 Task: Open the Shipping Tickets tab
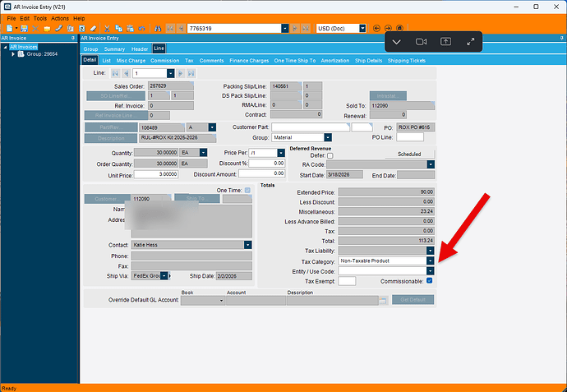pos(407,60)
